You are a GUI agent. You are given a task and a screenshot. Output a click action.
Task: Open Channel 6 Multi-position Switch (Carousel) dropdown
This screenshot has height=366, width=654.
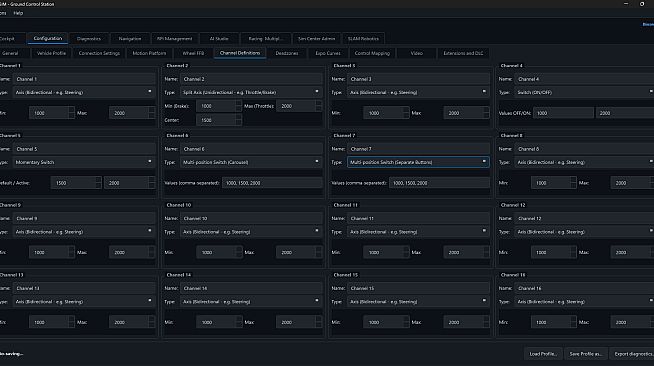(x=251, y=162)
